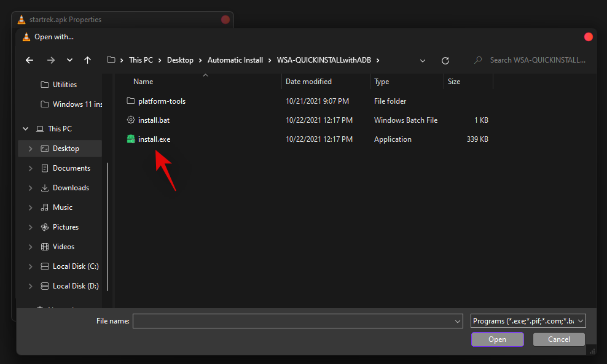Open the address bar history dropdown
This screenshot has height=364, width=607.
coord(423,60)
